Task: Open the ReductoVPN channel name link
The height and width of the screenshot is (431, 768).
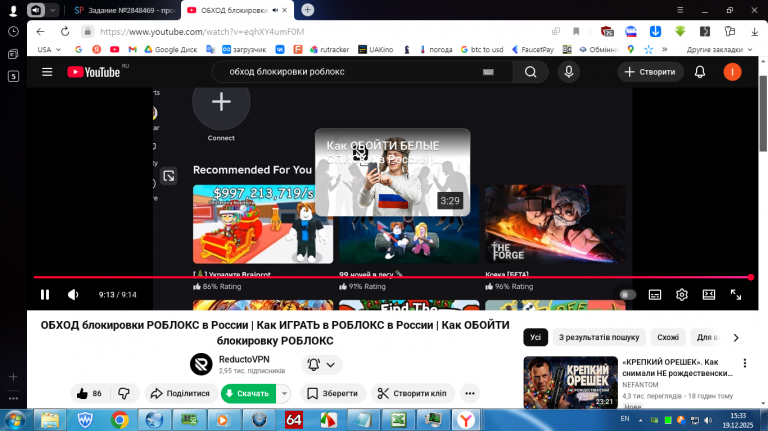Action: tap(244, 359)
